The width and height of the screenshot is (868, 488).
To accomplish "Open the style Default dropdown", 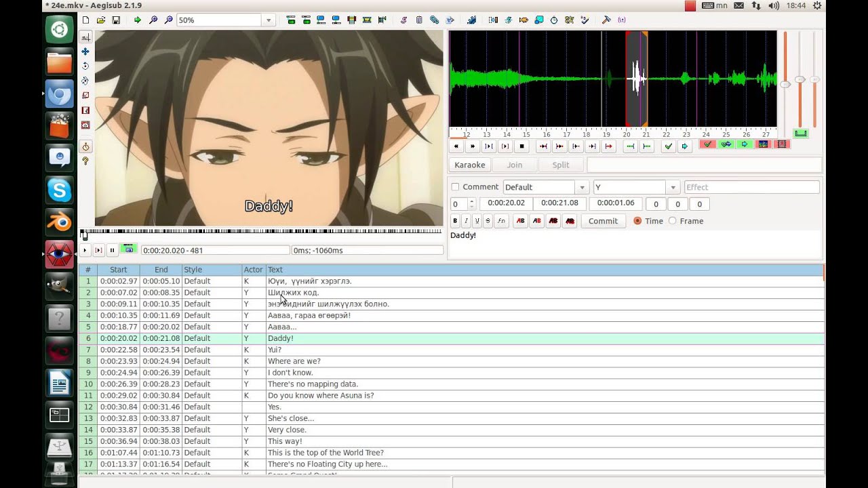I will click(581, 187).
